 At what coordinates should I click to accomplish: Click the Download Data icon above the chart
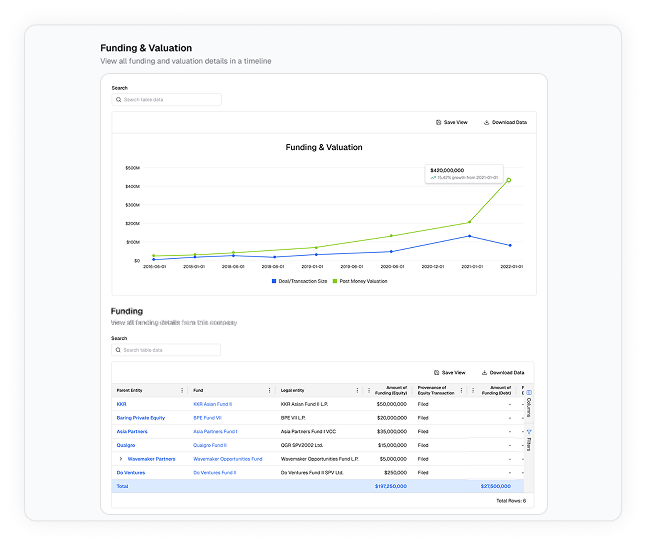tap(487, 122)
